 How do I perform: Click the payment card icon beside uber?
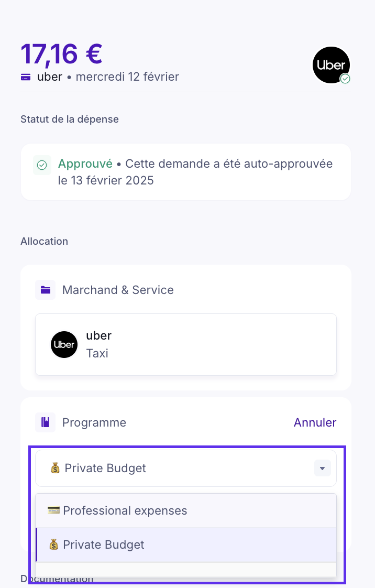(x=26, y=77)
